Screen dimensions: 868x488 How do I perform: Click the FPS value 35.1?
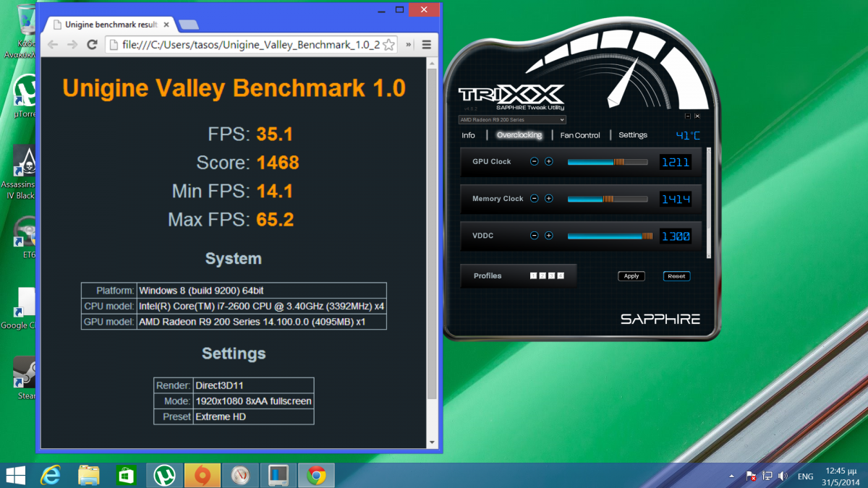coord(275,134)
